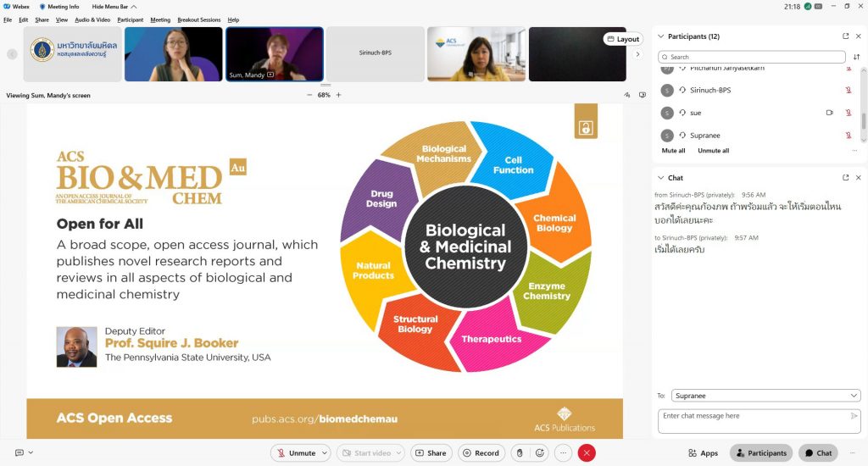Toggle the Participants panel button
The image size is (868, 466).
pyautogui.click(x=760, y=453)
